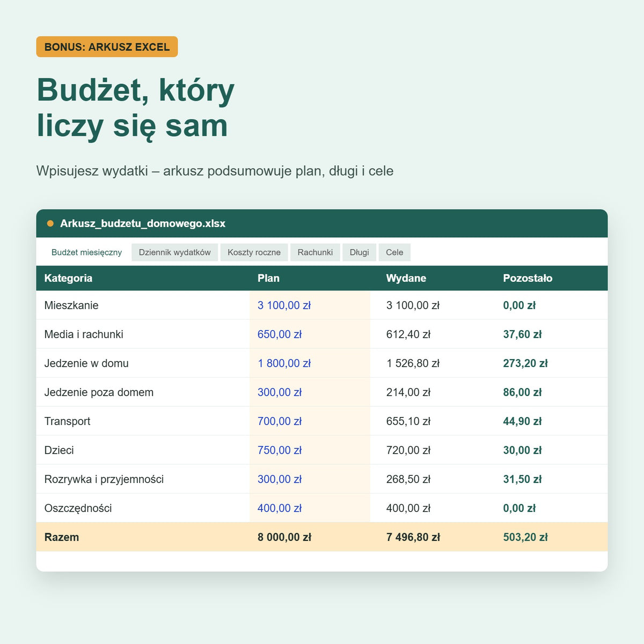
Task: Click the remaining value 30,00 zł
Action: [x=522, y=450]
